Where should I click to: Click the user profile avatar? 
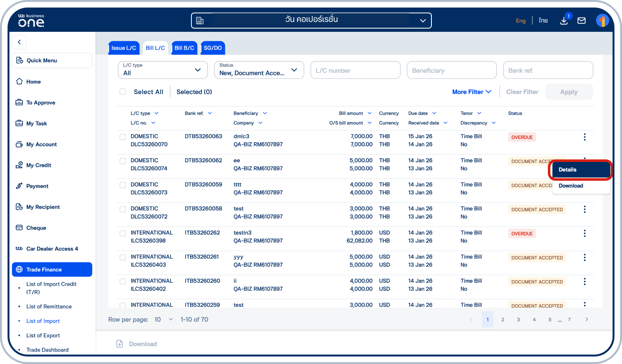coord(602,21)
